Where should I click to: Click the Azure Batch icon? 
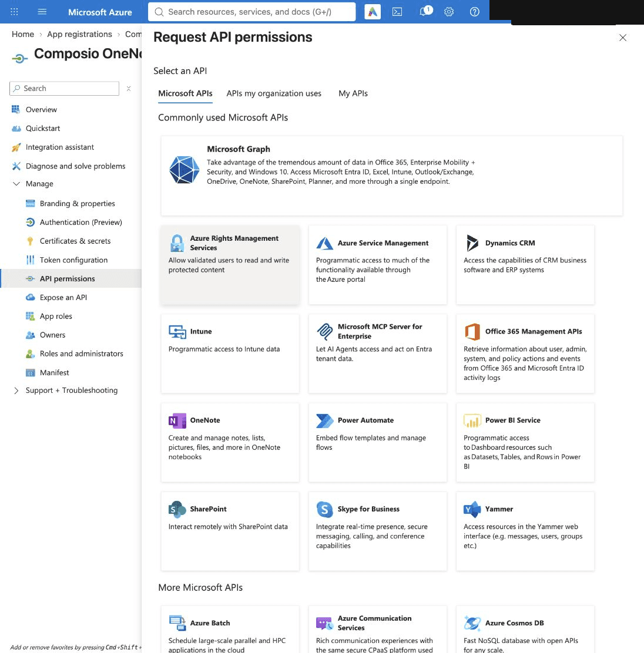click(177, 623)
